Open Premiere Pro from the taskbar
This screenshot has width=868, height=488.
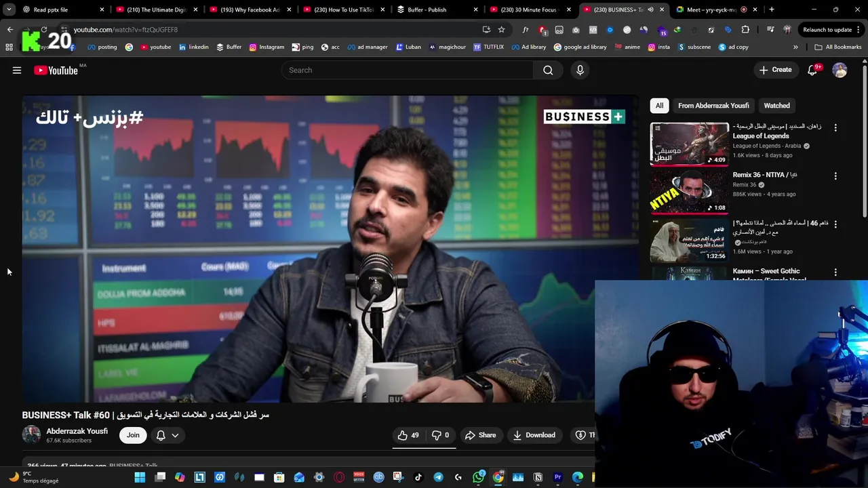click(x=557, y=477)
